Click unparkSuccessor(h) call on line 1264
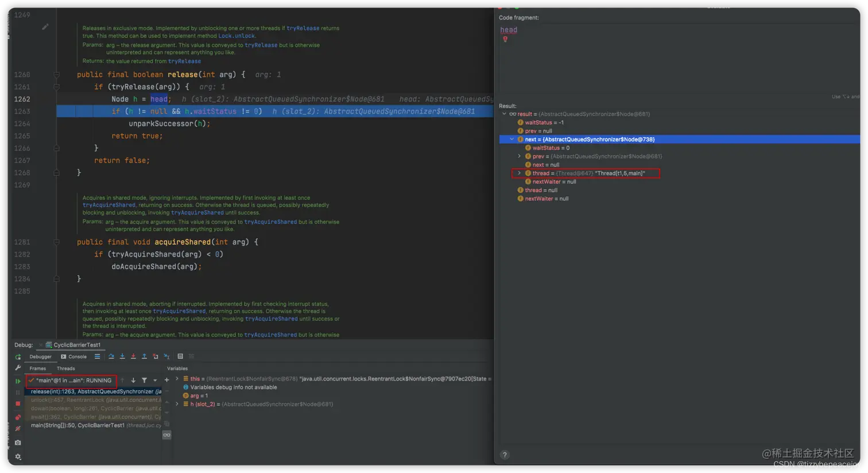This screenshot has width=868, height=473. (169, 123)
